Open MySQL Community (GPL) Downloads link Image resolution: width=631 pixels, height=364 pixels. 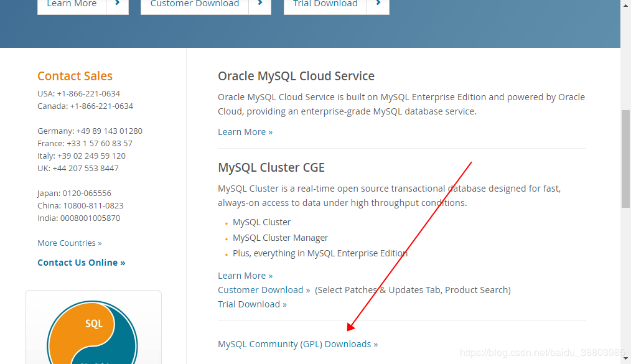[x=298, y=344]
